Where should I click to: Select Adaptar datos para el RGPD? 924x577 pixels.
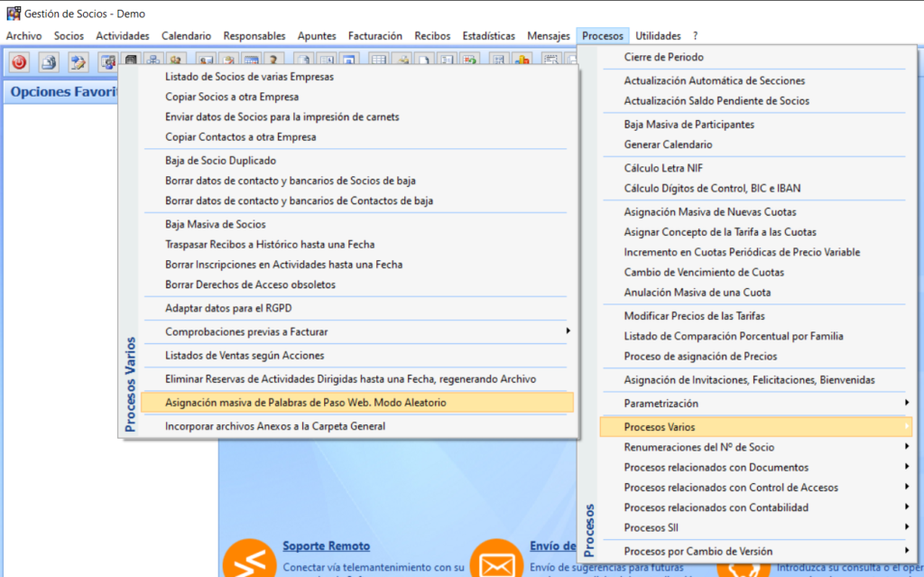tap(228, 308)
